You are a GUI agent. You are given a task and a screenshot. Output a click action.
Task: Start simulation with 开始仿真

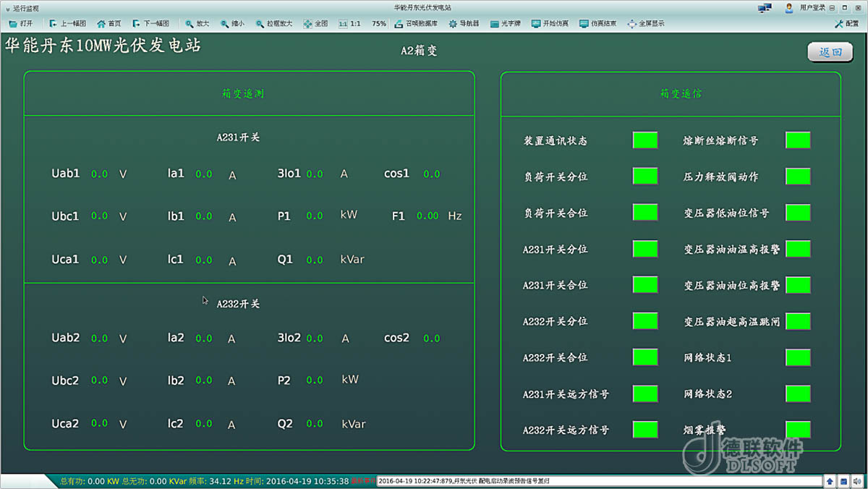tap(550, 24)
